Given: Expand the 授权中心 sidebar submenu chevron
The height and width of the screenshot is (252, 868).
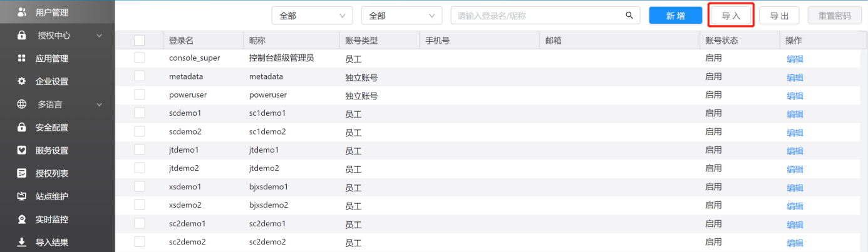Looking at the screenshot, I should pos(99,36).
